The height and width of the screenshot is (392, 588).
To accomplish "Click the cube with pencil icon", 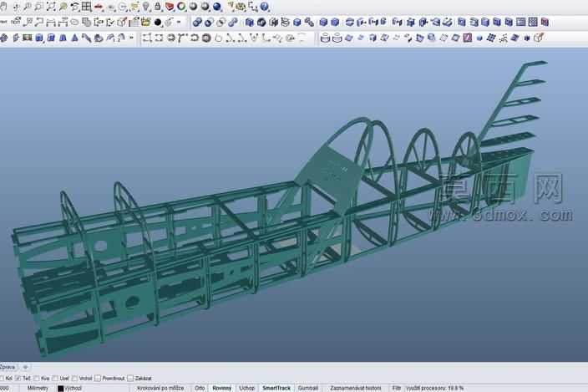I will pyautogui.click(x=539, y=38).
